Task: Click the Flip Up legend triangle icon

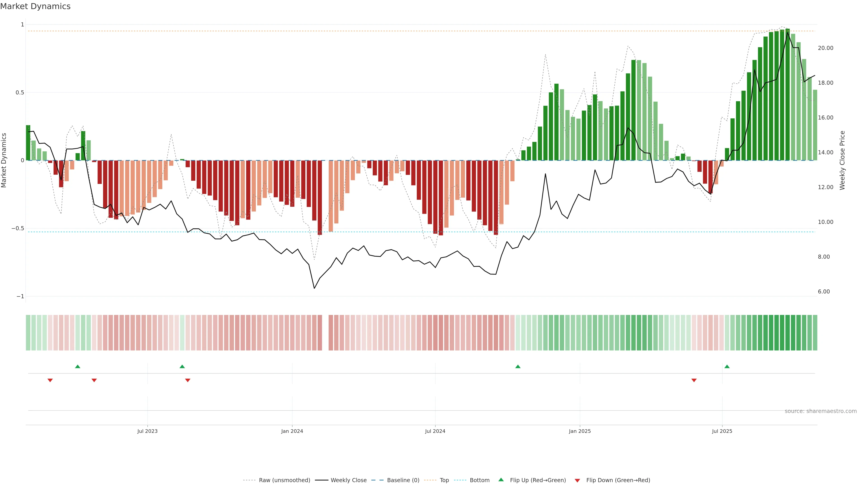Action: click(501, 480)
